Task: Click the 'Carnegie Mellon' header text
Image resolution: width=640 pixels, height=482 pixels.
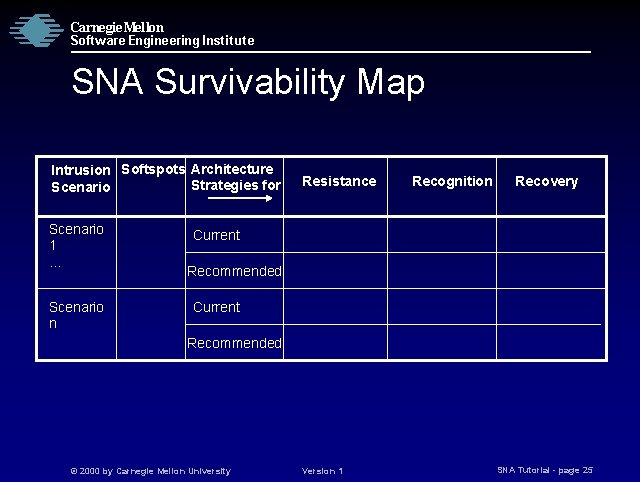Action: pos(117,27)
